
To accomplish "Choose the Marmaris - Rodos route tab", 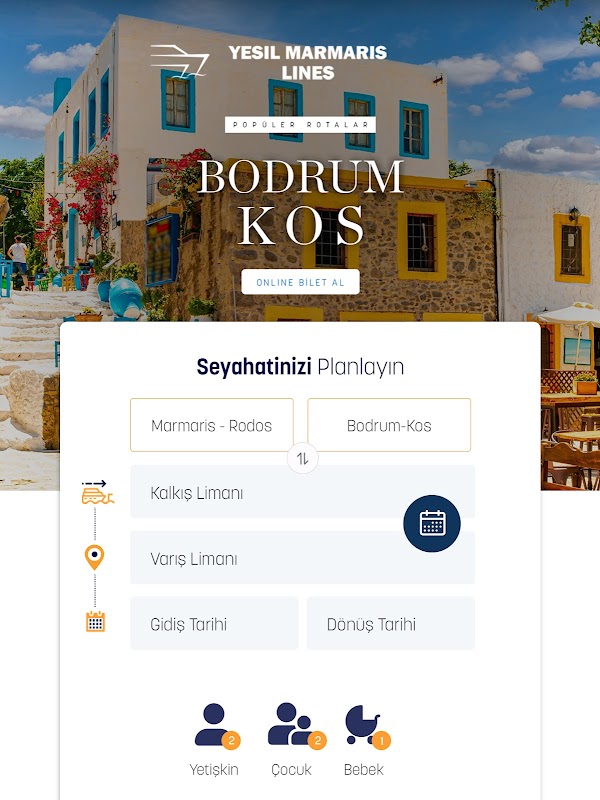I will tap(212, 425).
